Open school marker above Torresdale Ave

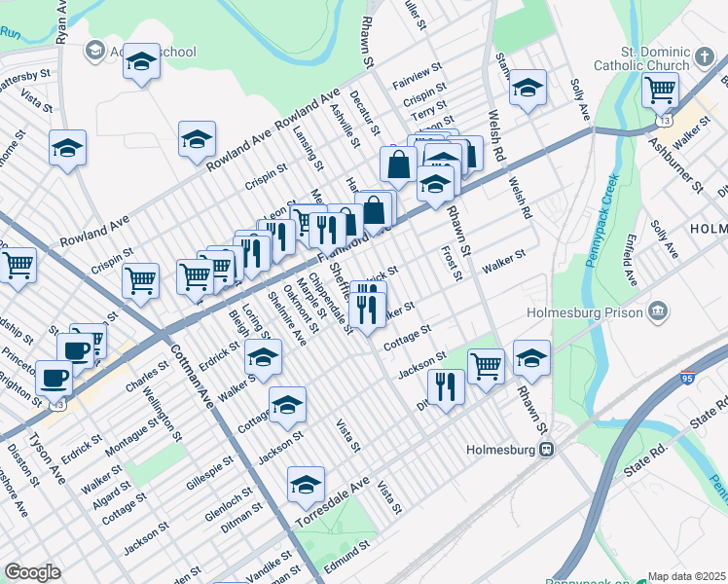pos(306,489)
